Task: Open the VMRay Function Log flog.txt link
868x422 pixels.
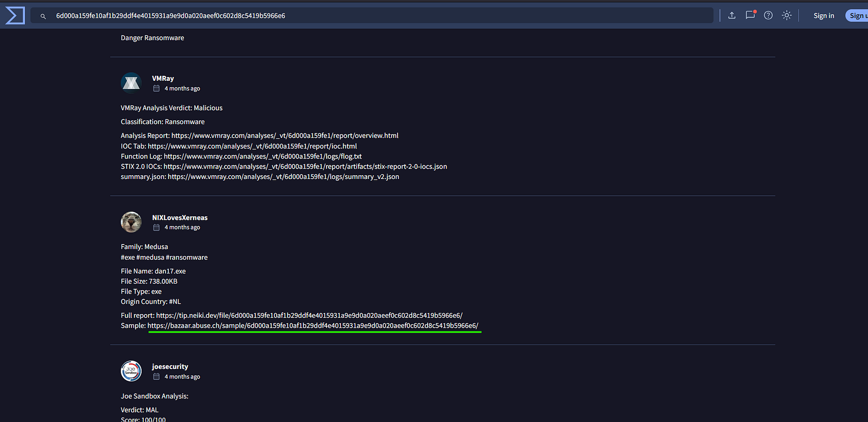Action: 263,156
